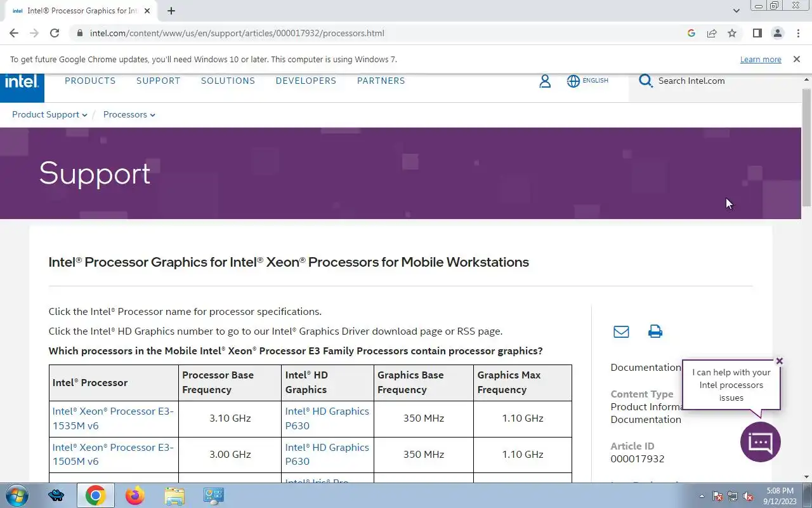Click the tab search down arrow
This screenshot has width=812, height=508.
pos(736,11)
